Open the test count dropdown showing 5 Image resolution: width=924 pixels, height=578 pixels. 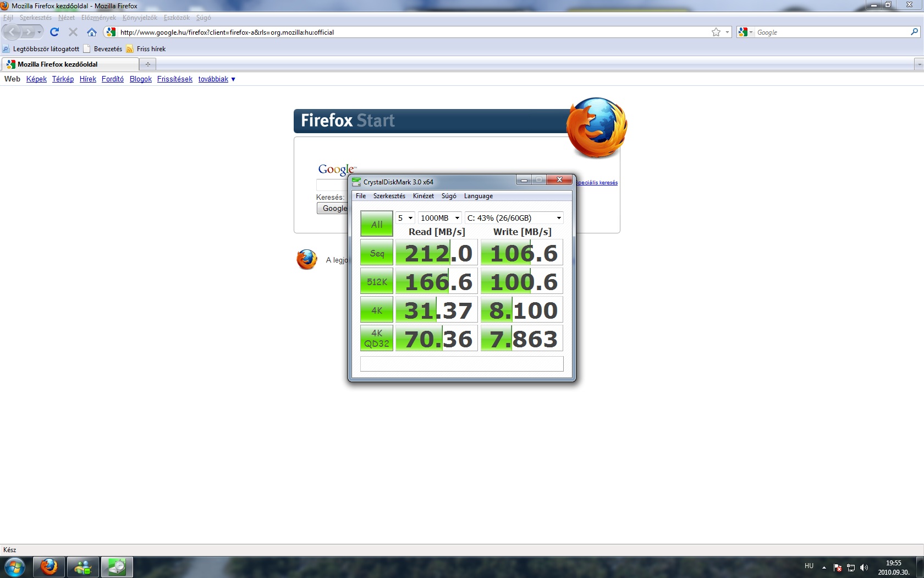[x=405, y=218]
